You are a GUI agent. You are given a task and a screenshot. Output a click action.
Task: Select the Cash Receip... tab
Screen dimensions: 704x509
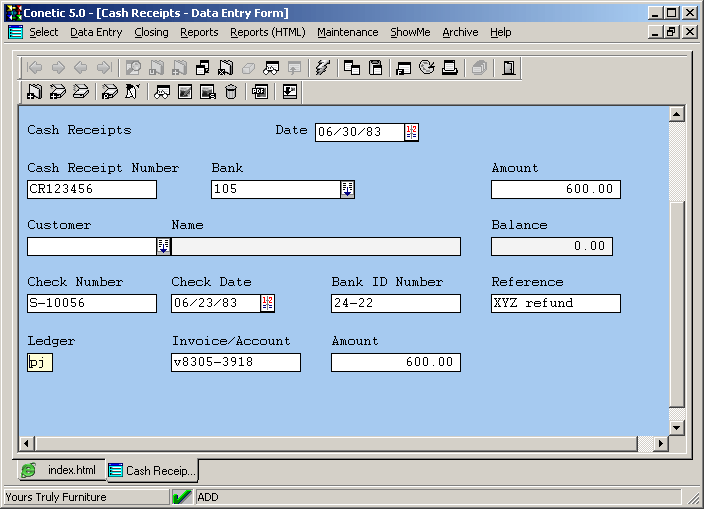click(152, 470)
